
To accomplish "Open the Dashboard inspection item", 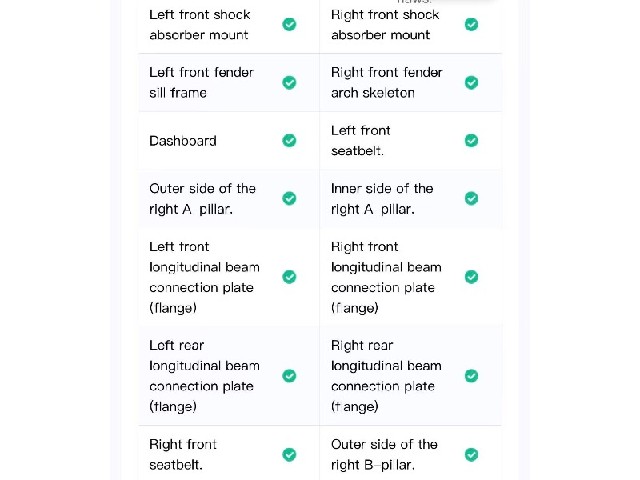I will tap(183, 141).
